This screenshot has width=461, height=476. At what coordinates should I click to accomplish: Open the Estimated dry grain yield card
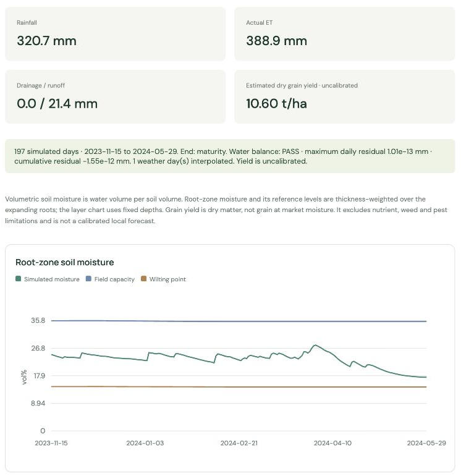tap(344, 96)
